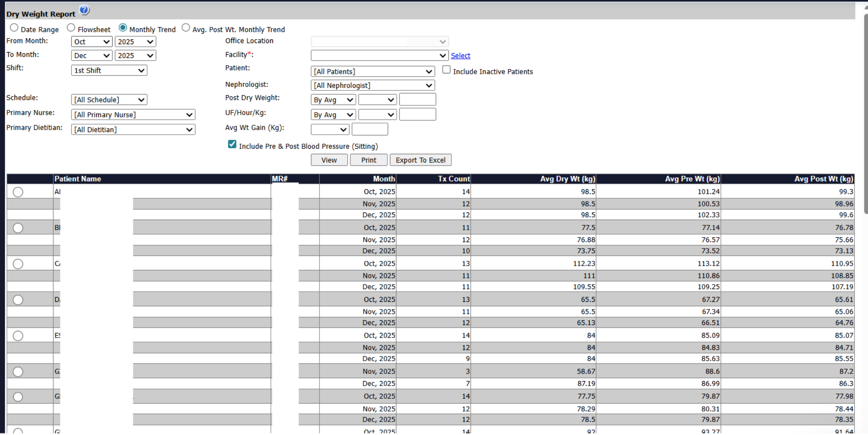This screenshot has width=868, height=435.
Task: Open the From Month 'Oct' dropdown
Action: (92, 42)
